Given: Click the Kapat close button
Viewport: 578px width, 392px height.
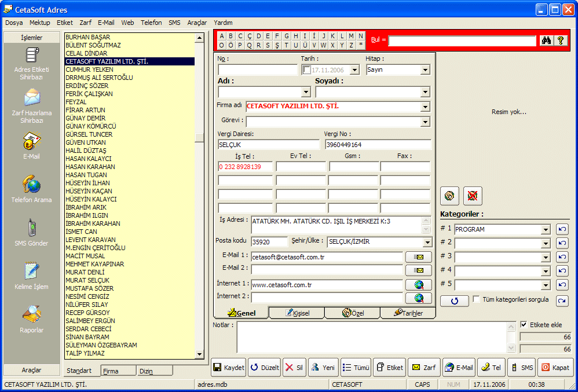Looking at the screenshot, I should tap(555, 367).
